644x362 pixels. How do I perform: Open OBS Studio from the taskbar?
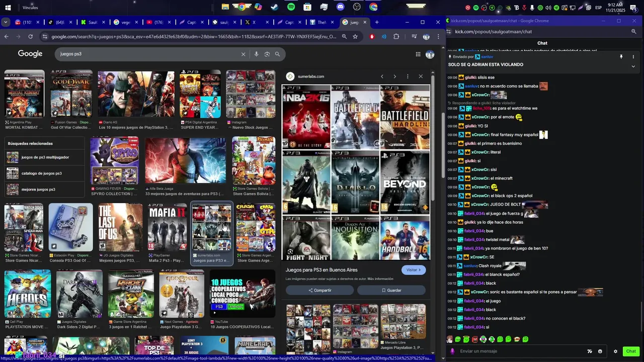357,7
